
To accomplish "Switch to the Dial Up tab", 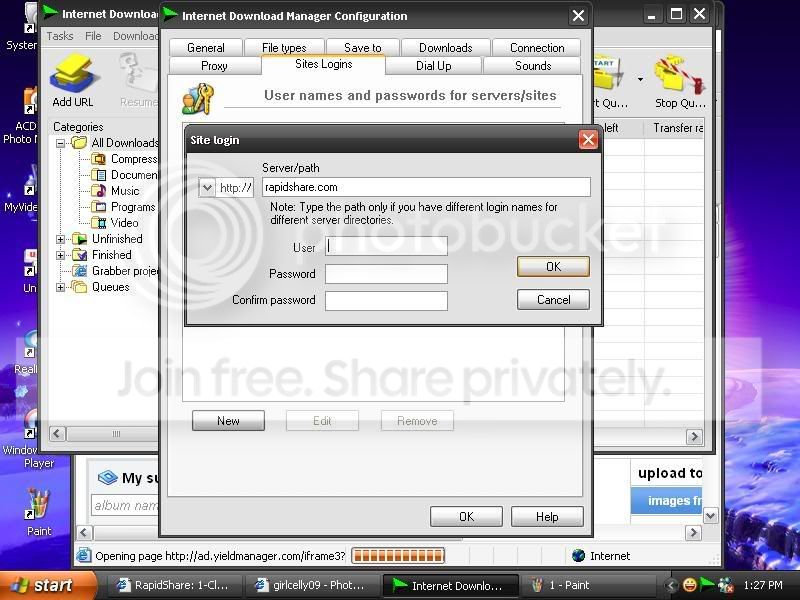I will (433, 66).
